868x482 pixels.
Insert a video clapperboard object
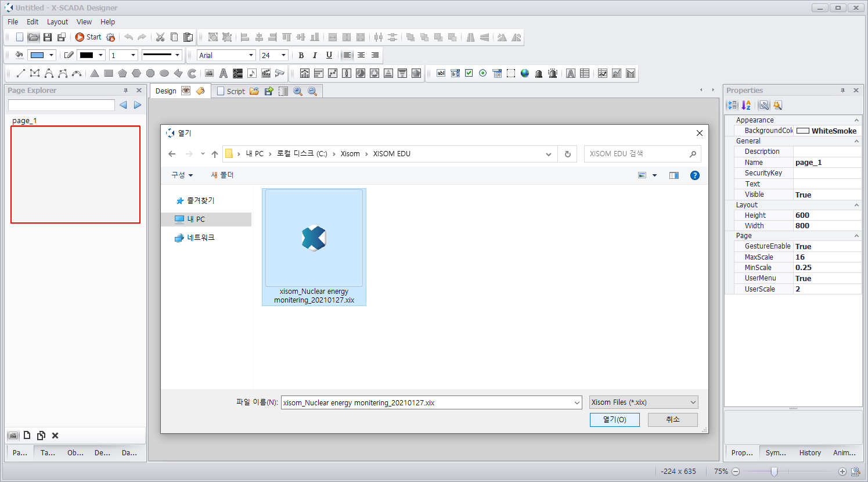(x=266, y=73)
